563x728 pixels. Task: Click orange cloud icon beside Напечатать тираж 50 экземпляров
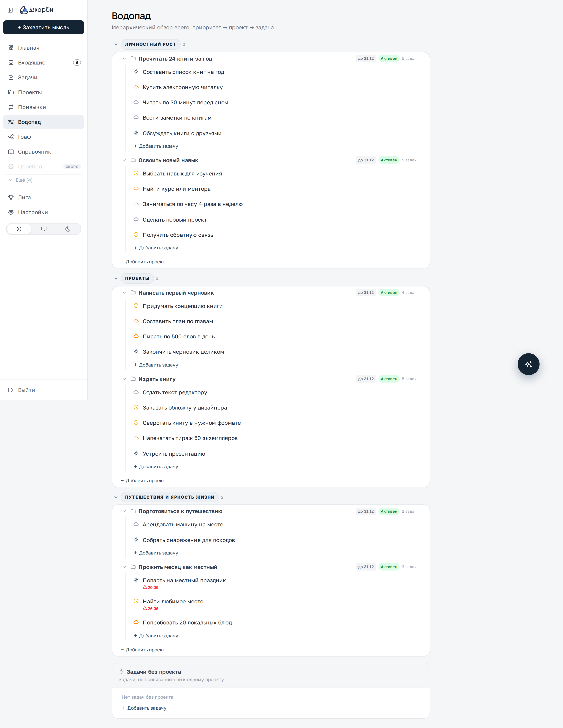pyautogui.click(x=136, y=438)
